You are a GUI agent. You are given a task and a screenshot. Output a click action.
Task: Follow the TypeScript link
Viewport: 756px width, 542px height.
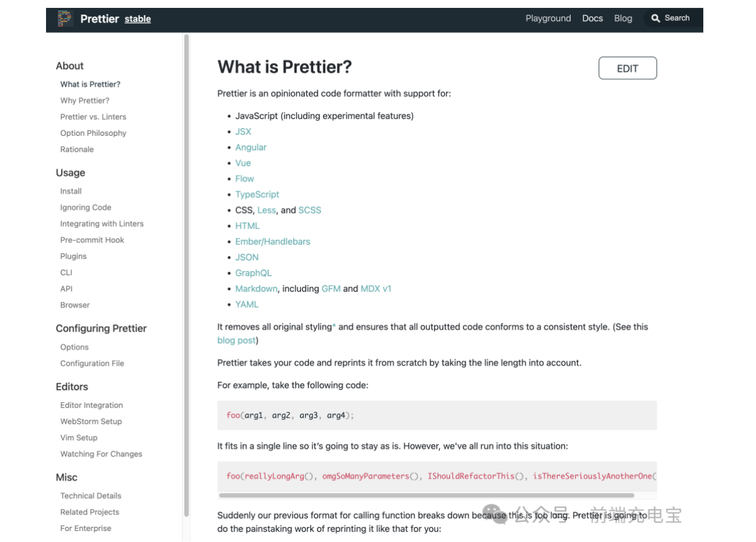257,195
